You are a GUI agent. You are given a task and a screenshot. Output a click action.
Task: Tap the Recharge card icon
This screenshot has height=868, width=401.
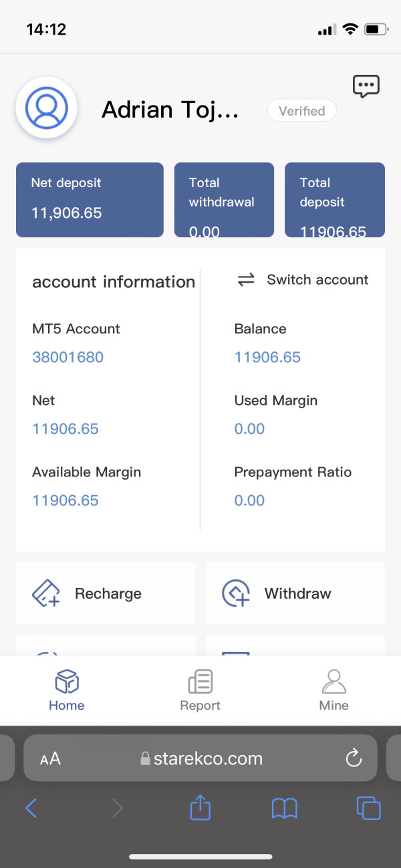[x=46, y=593]
